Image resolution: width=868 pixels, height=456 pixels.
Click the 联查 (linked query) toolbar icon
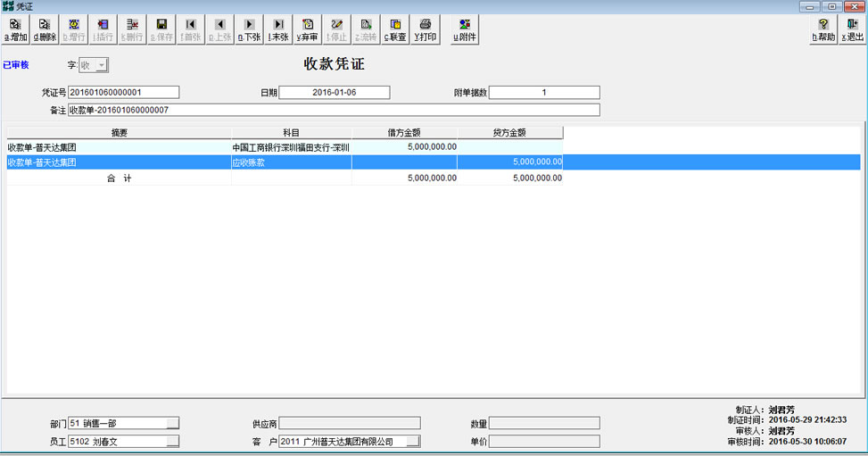click(x=395, y=30)
